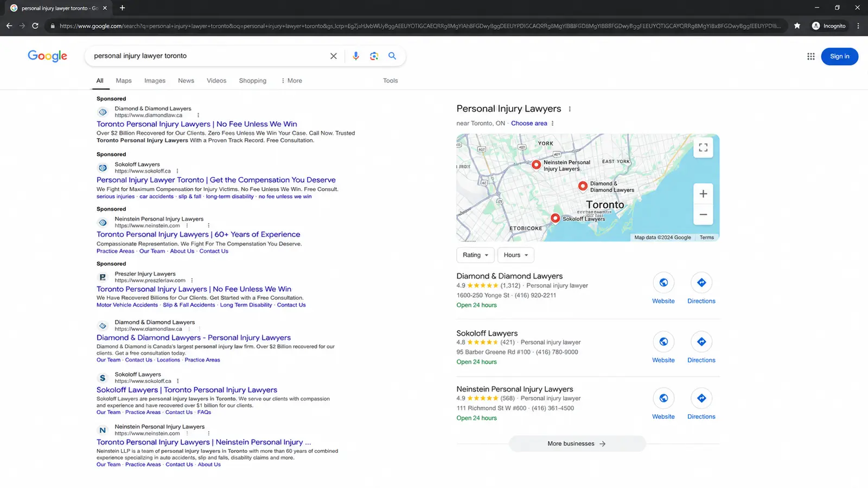
Task: Open options for sponsored preszlerlaw.com result
Action: (x=192, y=280)
